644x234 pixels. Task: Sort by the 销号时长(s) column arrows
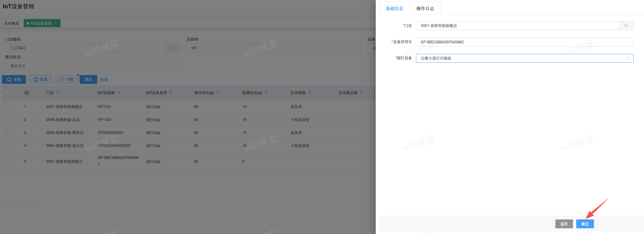(x=218, y=93)
